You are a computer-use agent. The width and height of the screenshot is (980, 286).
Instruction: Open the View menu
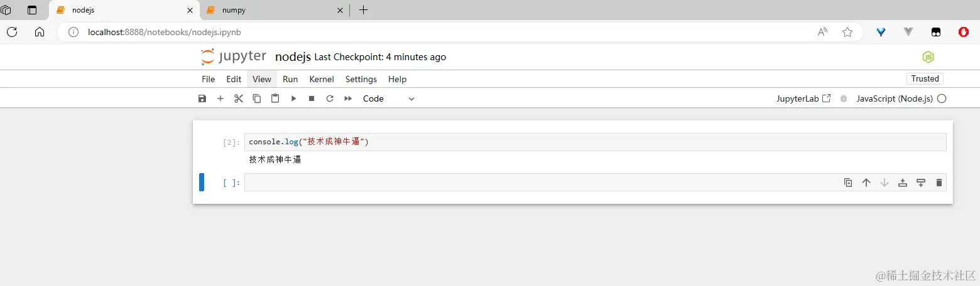coord(261,79)
